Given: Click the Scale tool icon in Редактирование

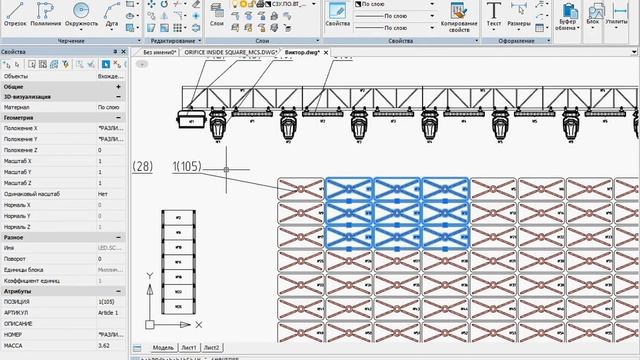Looking at the screenshot, I should (x=164, y=28).
